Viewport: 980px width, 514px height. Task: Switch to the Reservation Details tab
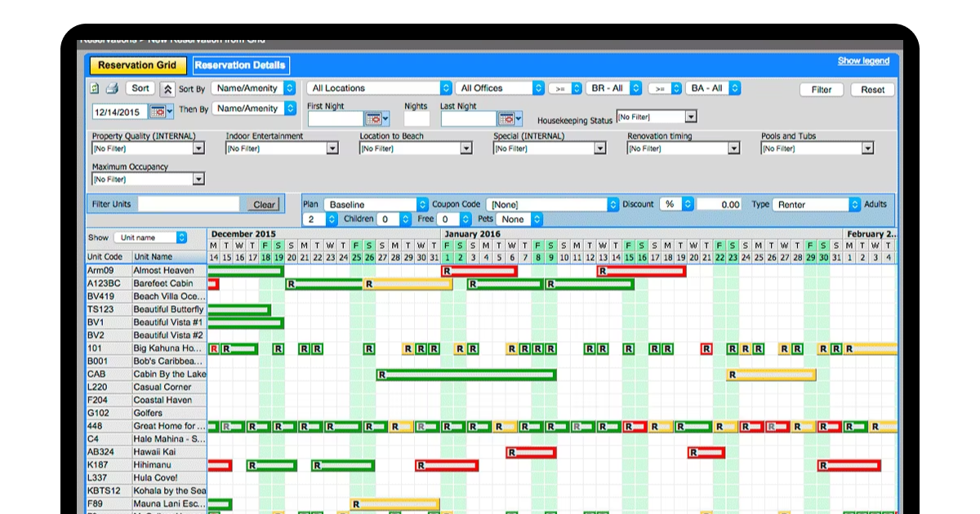point(241,65)
